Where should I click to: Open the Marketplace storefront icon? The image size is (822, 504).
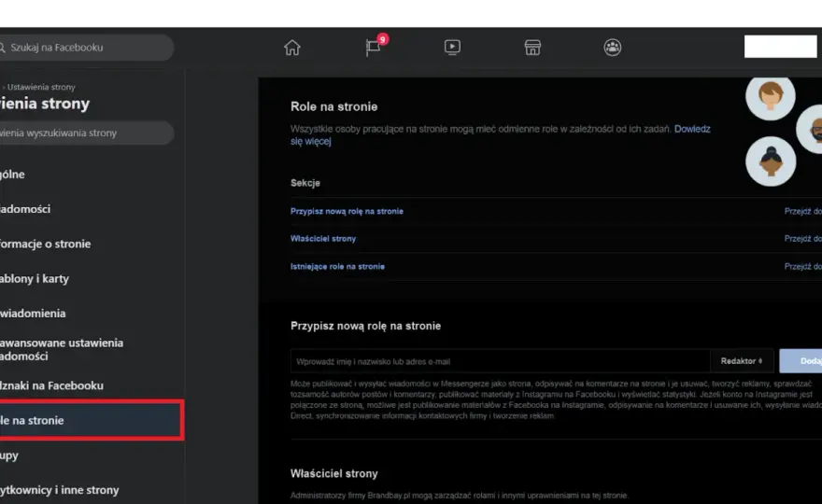[532, 48]
